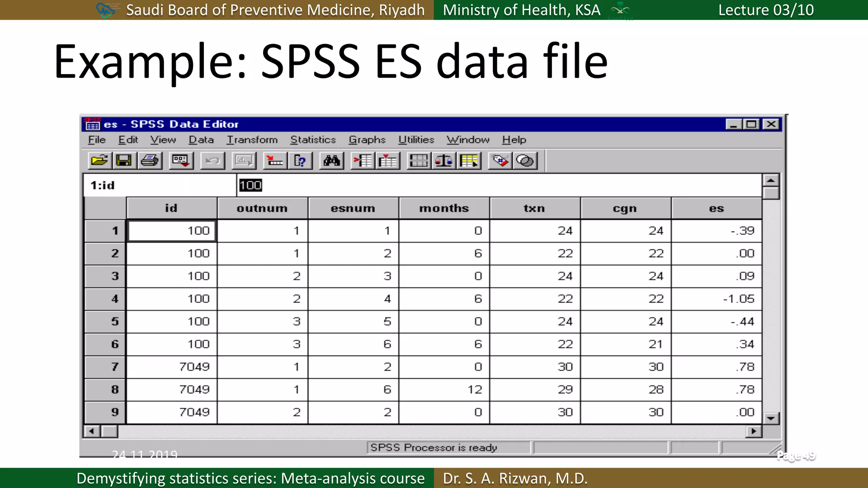Screen dimensions: 868x488
Task: Select the es column header
Action: 717,208
